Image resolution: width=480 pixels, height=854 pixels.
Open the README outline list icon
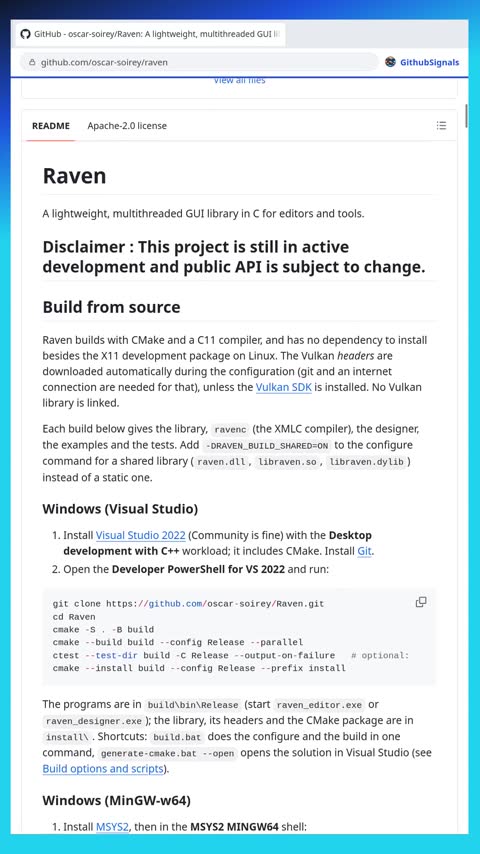tap(441, 126)
